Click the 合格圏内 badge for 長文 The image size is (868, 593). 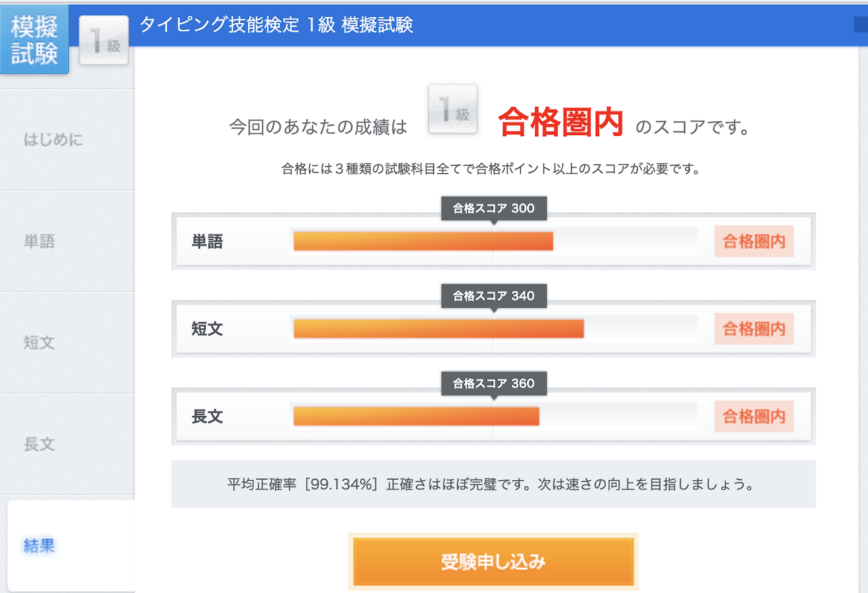753,416
